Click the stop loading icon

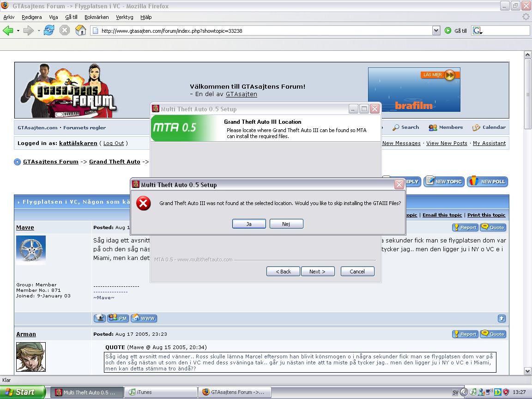65,30
